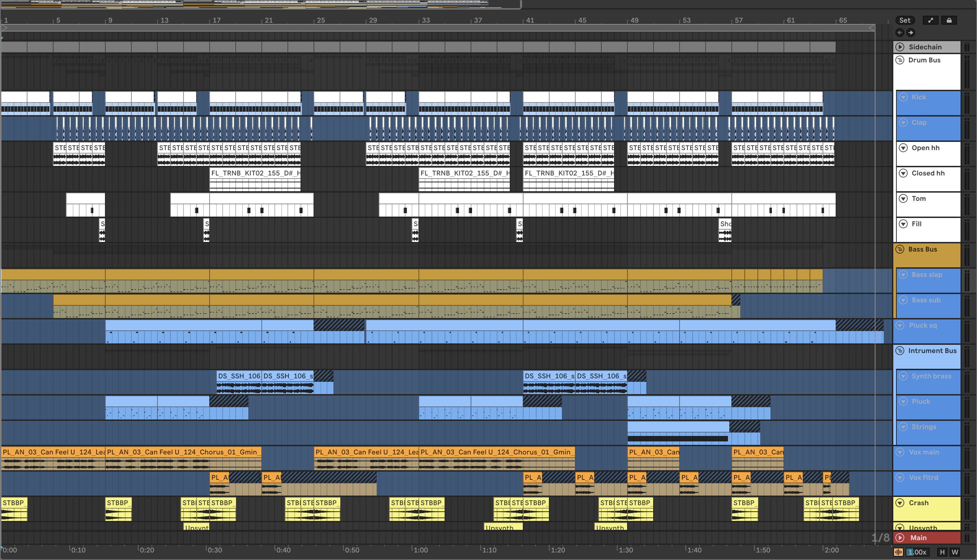Select the first FL_TRNB_KIT02 clip

(x=255, y=173)
